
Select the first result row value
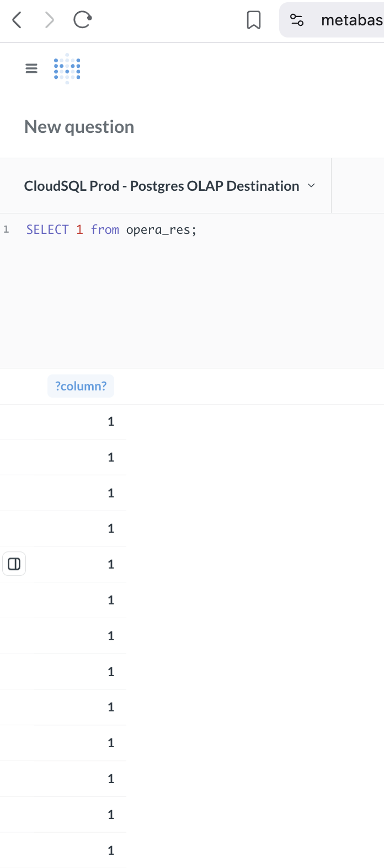click(x=111, y=421)
